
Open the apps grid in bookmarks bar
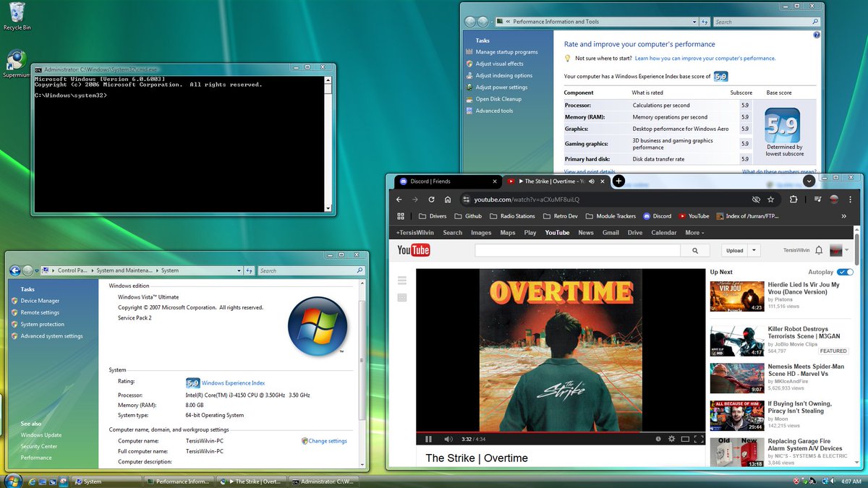click(x=401, y=215)
